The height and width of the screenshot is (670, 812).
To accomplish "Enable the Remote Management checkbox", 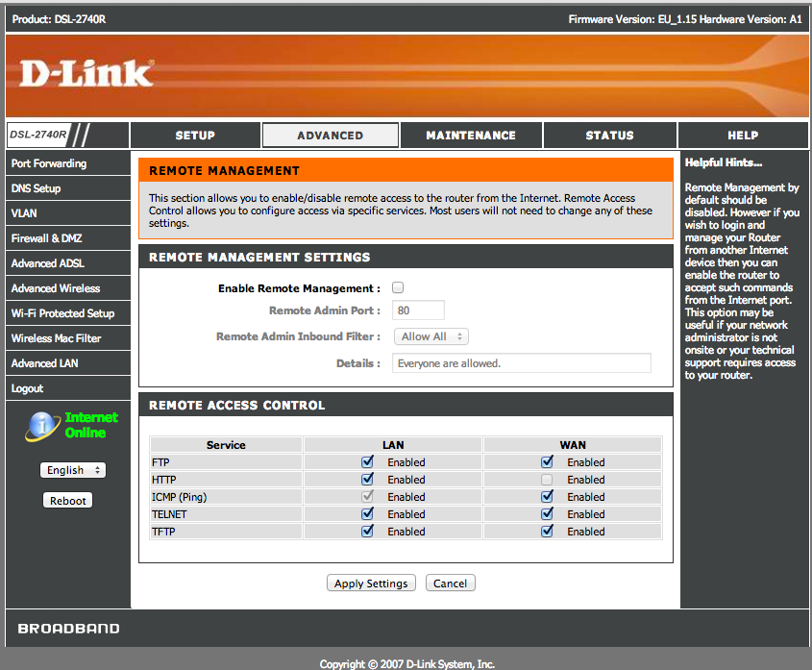I will [398, 285].
